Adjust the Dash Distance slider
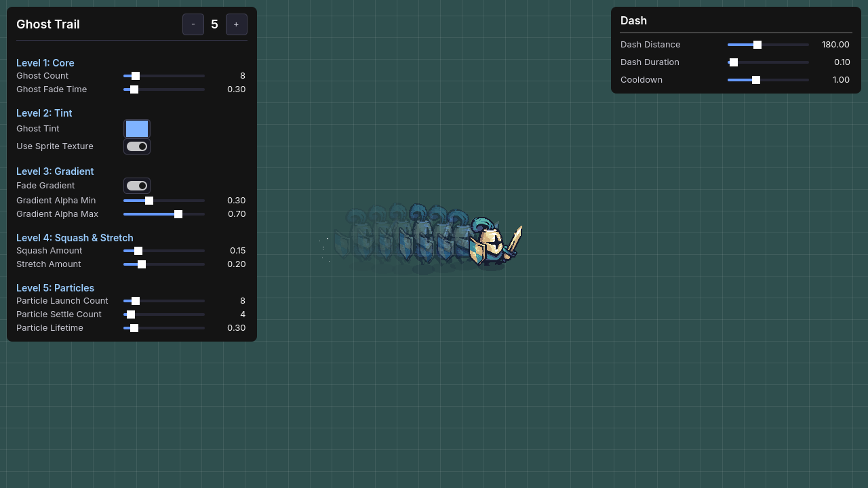 tap(757, 45)
